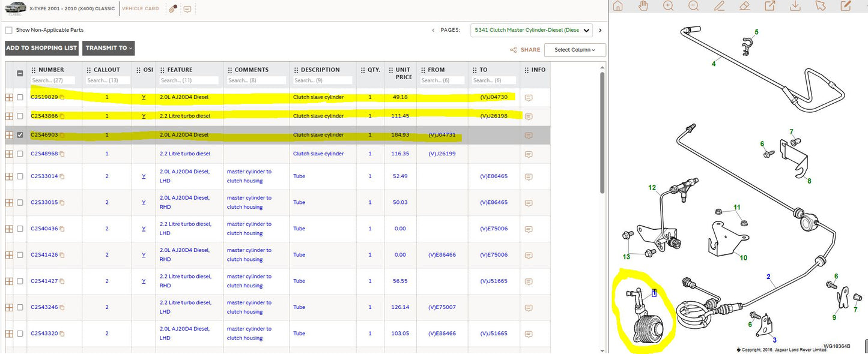This screenshot has height=354, width=868.
Task: Open info note for C2S33014 row
Action: (529, 177)
